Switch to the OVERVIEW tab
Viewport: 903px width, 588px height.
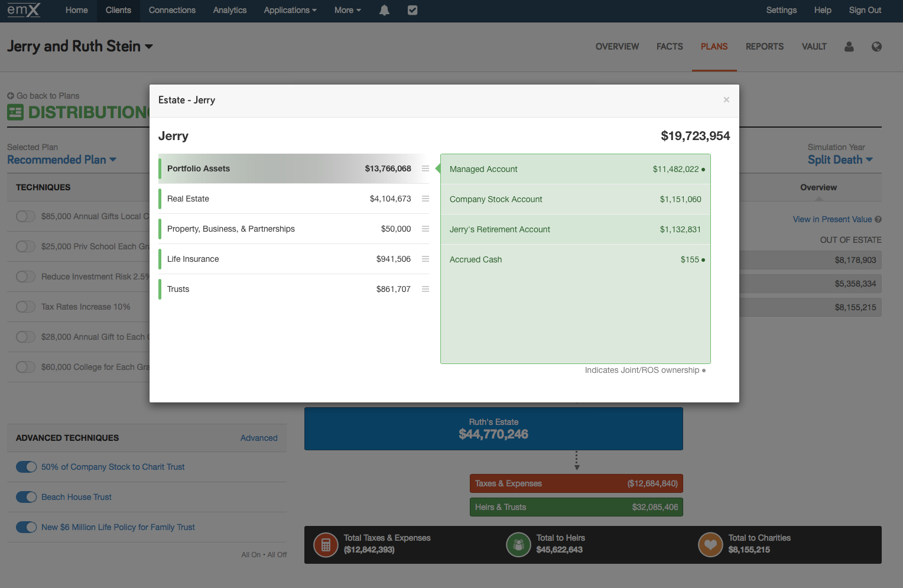coord(617,47)
